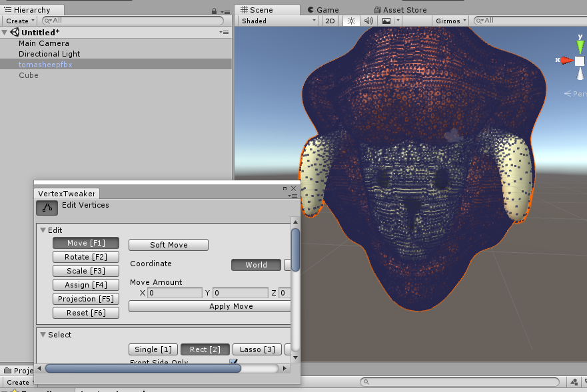Viewport: 587px width, 392px height.
Task: Focus the Scene view search field
Action: (530, 21)
